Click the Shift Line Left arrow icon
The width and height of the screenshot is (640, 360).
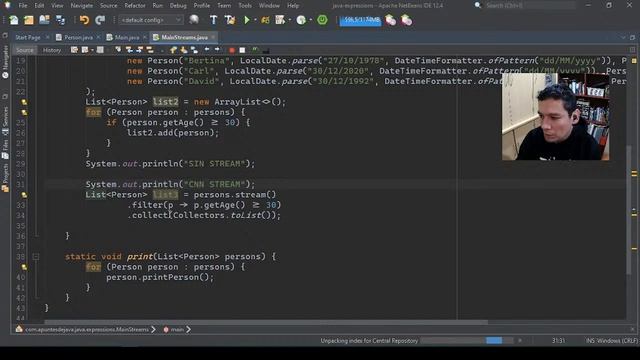point(207,50)
